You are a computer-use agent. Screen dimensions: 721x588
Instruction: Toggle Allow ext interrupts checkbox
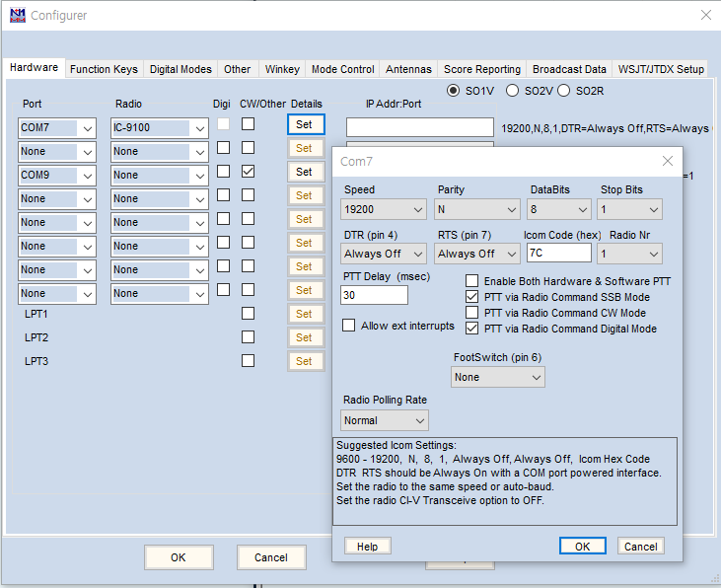coord(349,326)
